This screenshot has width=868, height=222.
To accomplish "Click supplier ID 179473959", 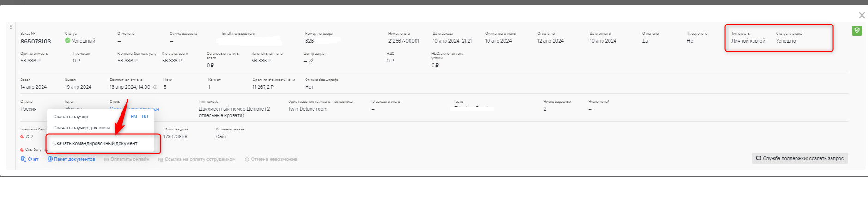I will tap(175, 136).
